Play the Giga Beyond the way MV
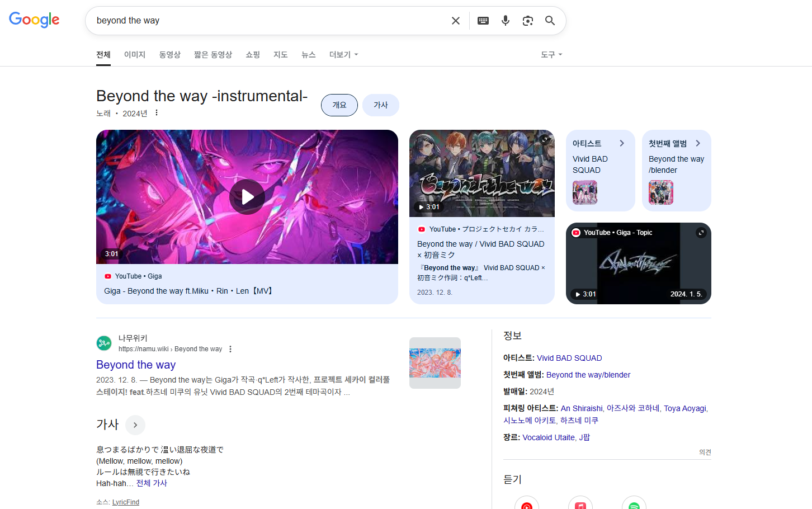 pyautogui.click(x=247, y=197)
